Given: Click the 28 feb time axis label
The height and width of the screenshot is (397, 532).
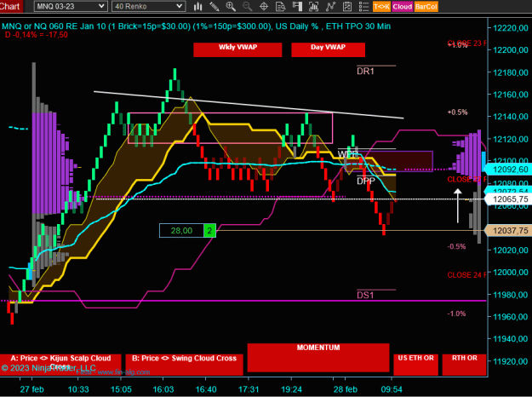Looking at the screenshot, I should click(346, 389).
